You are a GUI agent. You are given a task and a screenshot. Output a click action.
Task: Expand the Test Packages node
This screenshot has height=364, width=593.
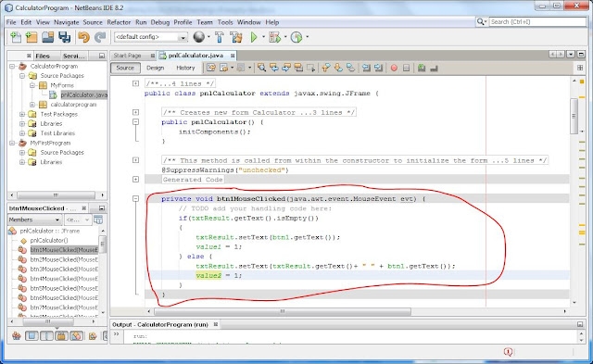point(22,114)
